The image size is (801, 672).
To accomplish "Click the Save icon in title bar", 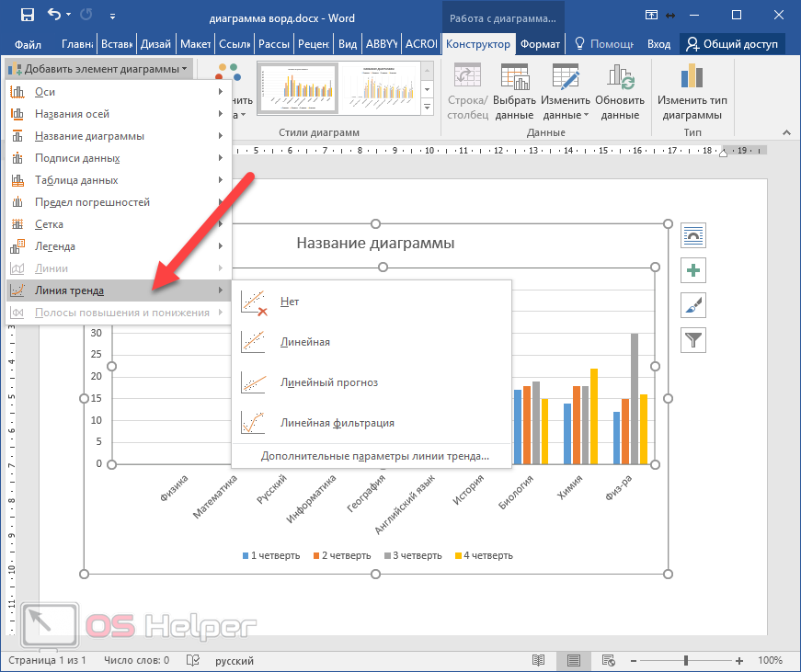I will [27, 15].
